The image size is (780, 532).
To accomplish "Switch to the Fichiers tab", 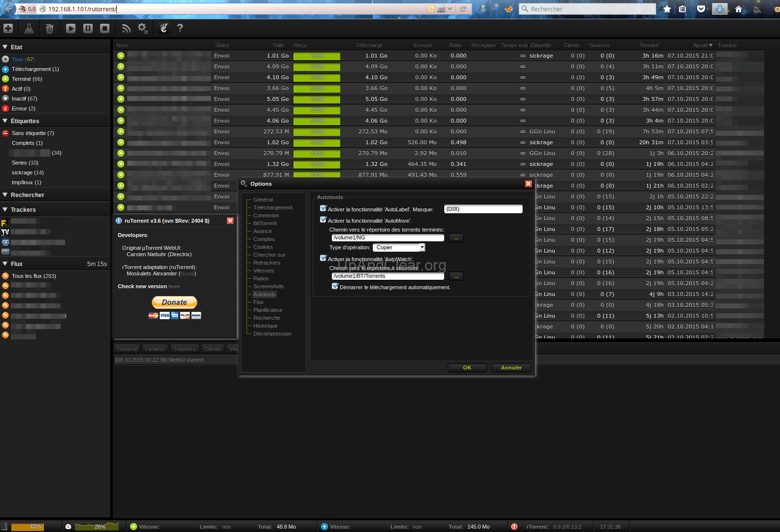I will [x=155, y=349].
